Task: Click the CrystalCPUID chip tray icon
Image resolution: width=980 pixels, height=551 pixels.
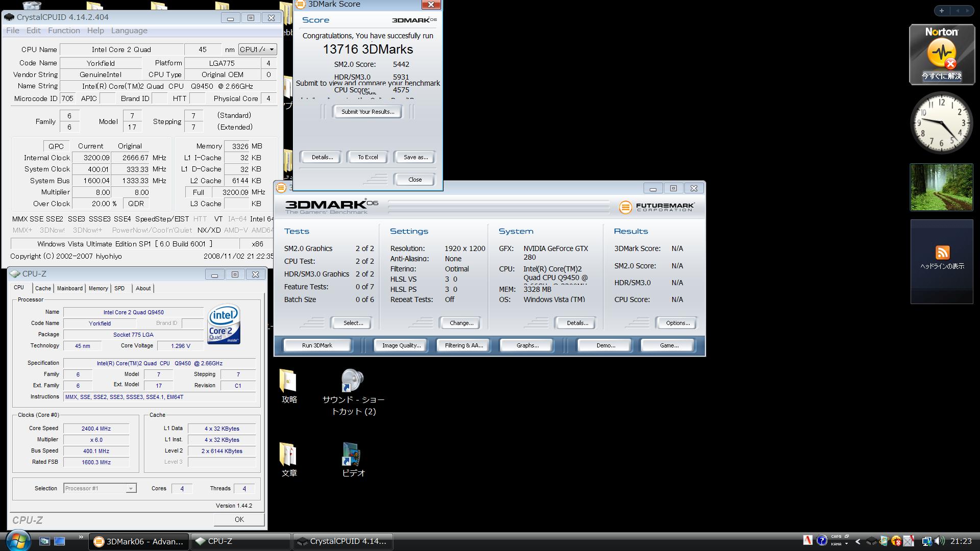Action: (x=871, y=541)
